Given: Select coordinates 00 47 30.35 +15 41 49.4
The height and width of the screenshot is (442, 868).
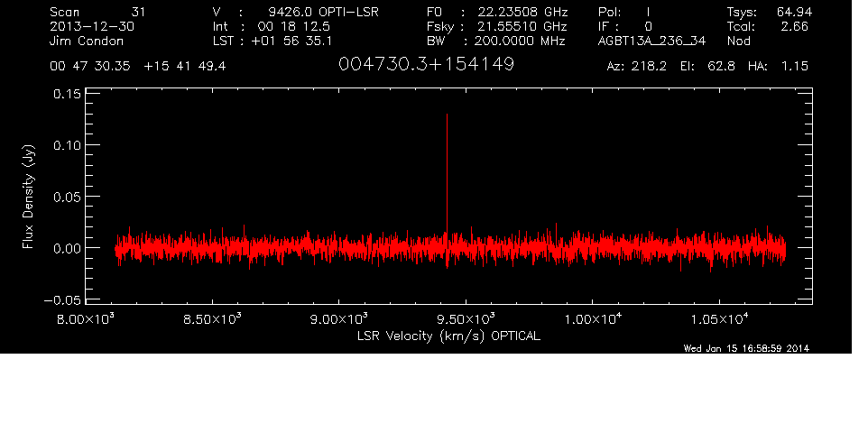Looking at the screenshot, I should [x=138, y=67].
